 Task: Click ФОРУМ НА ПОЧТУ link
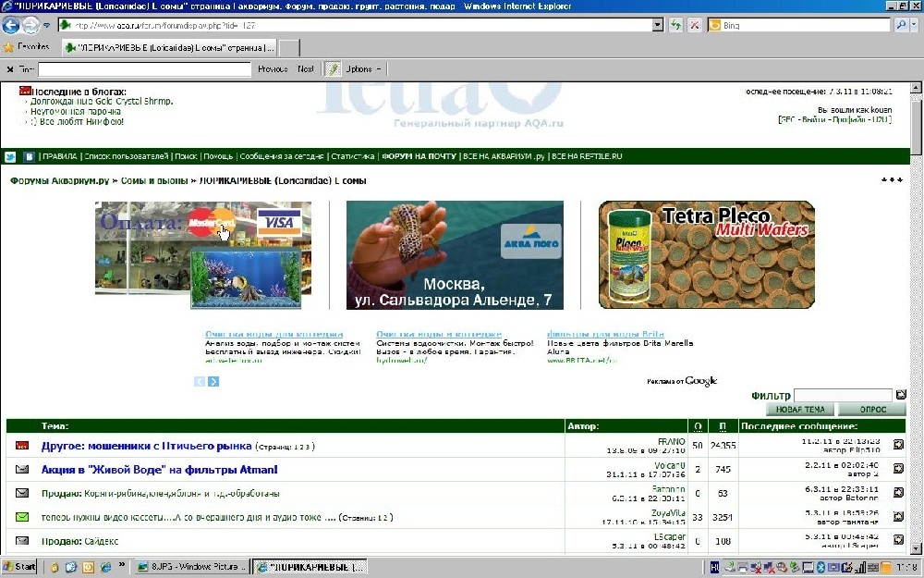coord(419,156)
